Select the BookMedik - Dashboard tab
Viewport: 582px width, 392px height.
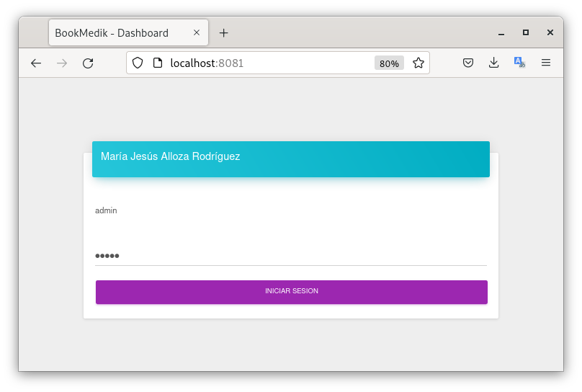[x=115, y=33]
